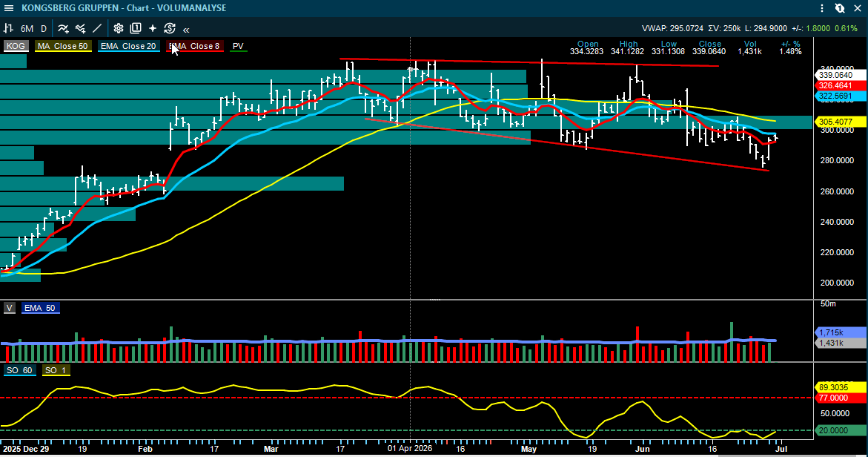Screen dimensions: 868x457
Task: Click the yellow 305.4077 MA 50 axis tag
Action: 839,122
